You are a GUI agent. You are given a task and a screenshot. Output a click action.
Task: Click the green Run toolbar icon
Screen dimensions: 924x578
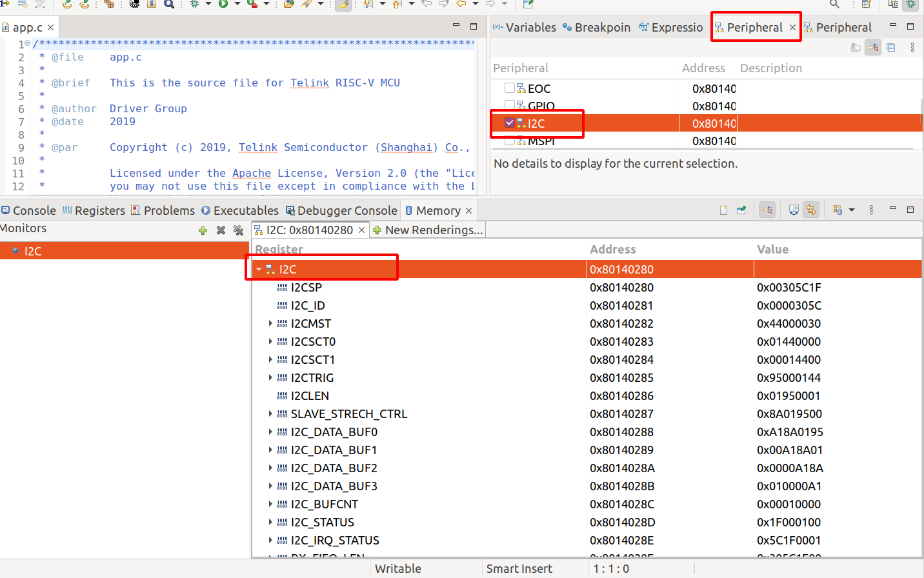223,5
